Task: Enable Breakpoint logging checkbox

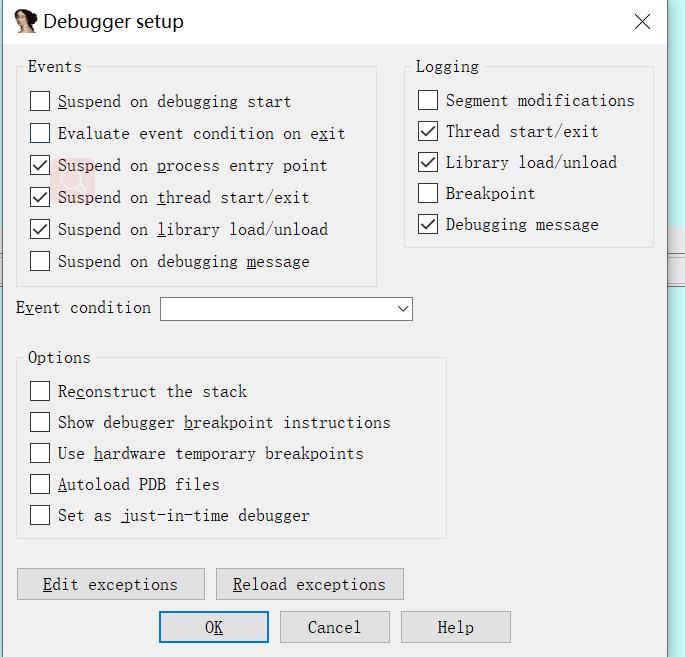Action: (x=428, y=194)
